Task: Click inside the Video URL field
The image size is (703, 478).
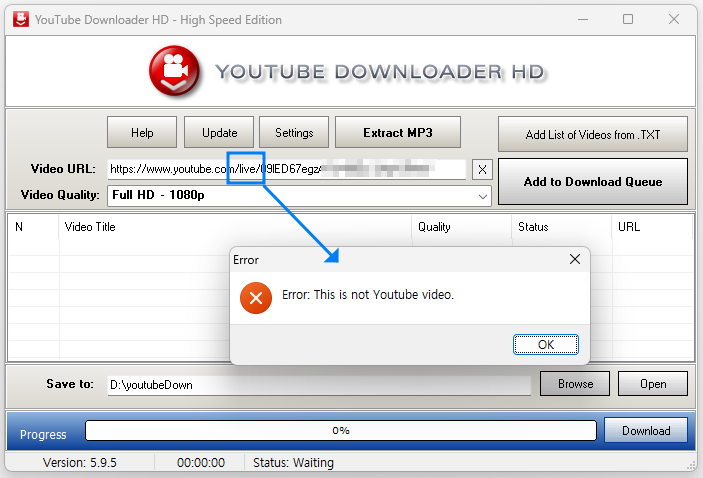Action: (286, 169)
